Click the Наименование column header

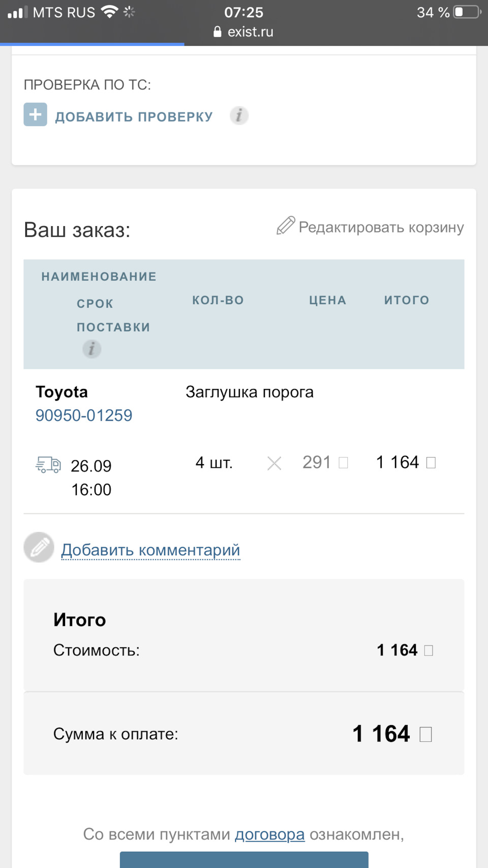pos(99,277)
